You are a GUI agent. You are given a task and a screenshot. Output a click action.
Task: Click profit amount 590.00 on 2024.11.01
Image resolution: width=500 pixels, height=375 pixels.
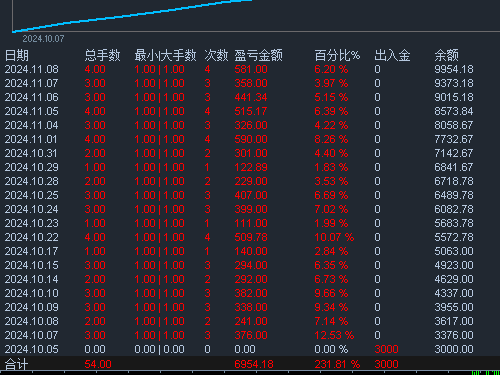pos(251,139)
